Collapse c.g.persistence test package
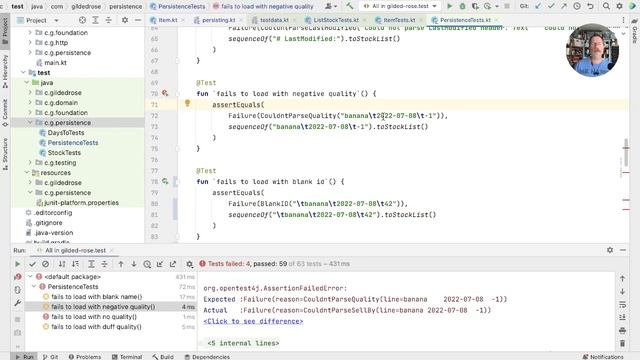The width and height of the screenshot is (640, 360). click(30, 122)
